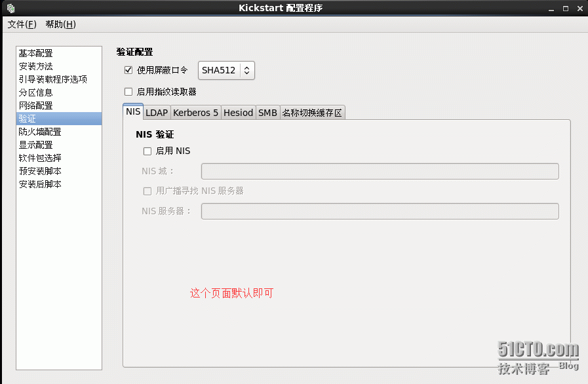Select 防火墙配置 in the sidebar
The width and height of the screenshot is (588, 384).
(59, 132)
